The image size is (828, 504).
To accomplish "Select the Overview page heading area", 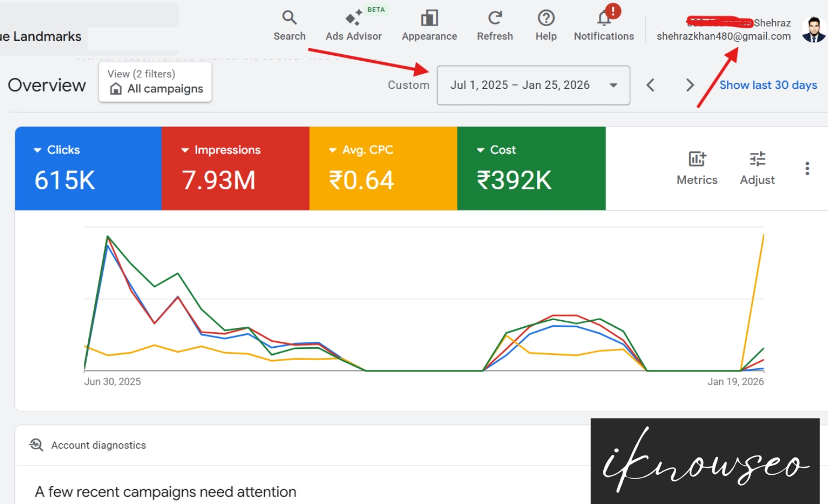I will [x=47, y=85].
